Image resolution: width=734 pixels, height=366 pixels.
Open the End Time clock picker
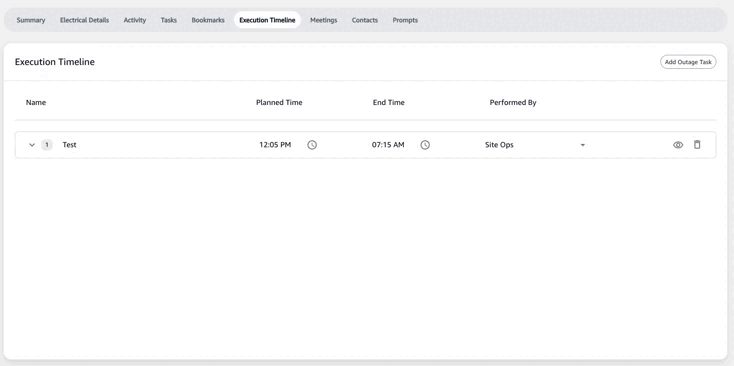[x=425, y=145]
